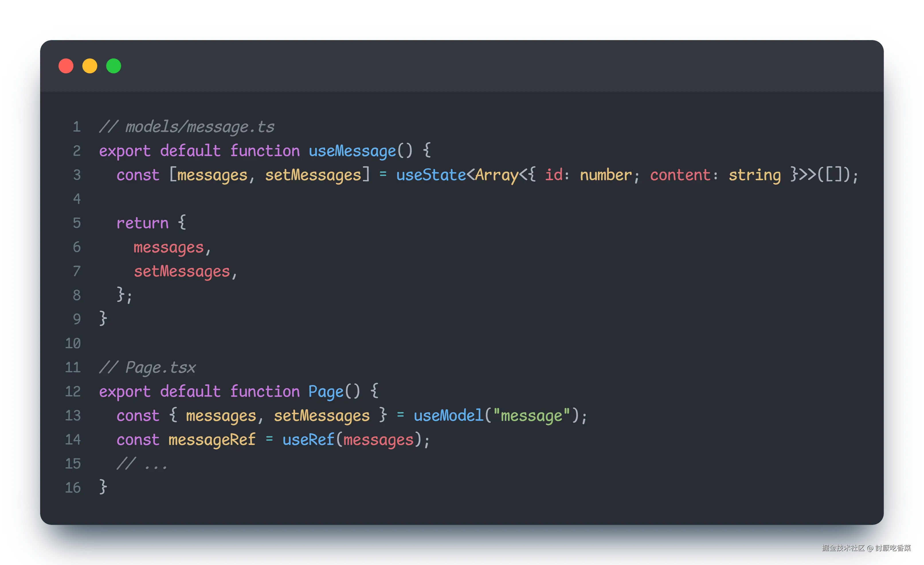Viewport: 924px width, 565px height.
Task: Click the return keyword on line 5
Action: click(x=142, y=223)
